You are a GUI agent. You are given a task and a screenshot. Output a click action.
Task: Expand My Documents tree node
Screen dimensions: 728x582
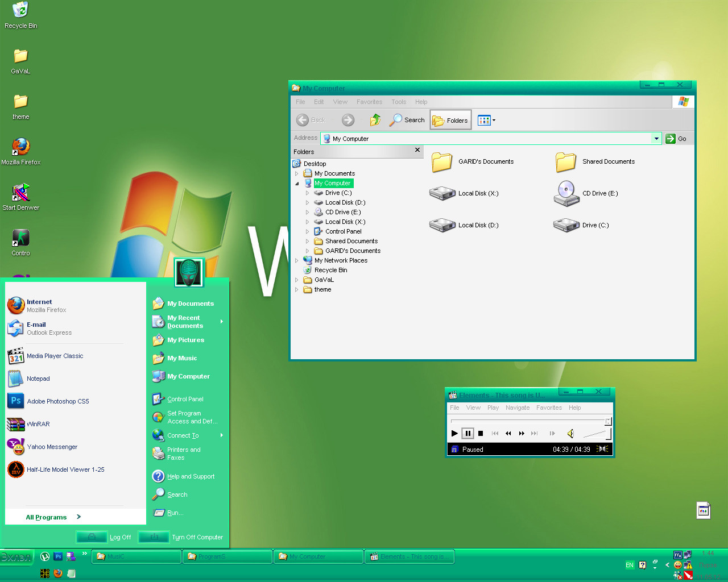point(297,174)
